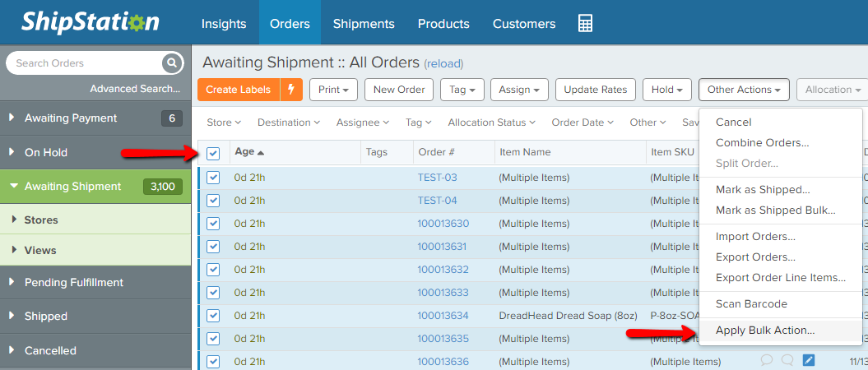Viewport: 868px width, 370px height.
Task: Click the Update Rates button
Action: click(595, 90)
